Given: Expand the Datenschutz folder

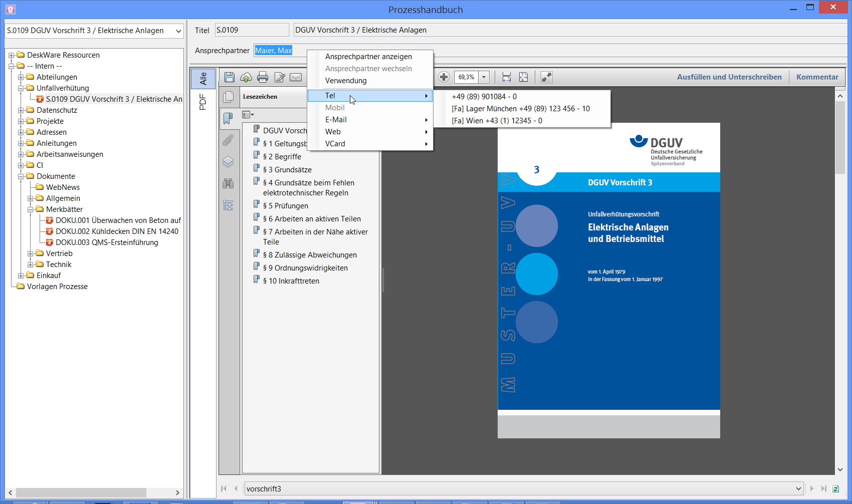Looking at the screenshot, I should [21, 110].
